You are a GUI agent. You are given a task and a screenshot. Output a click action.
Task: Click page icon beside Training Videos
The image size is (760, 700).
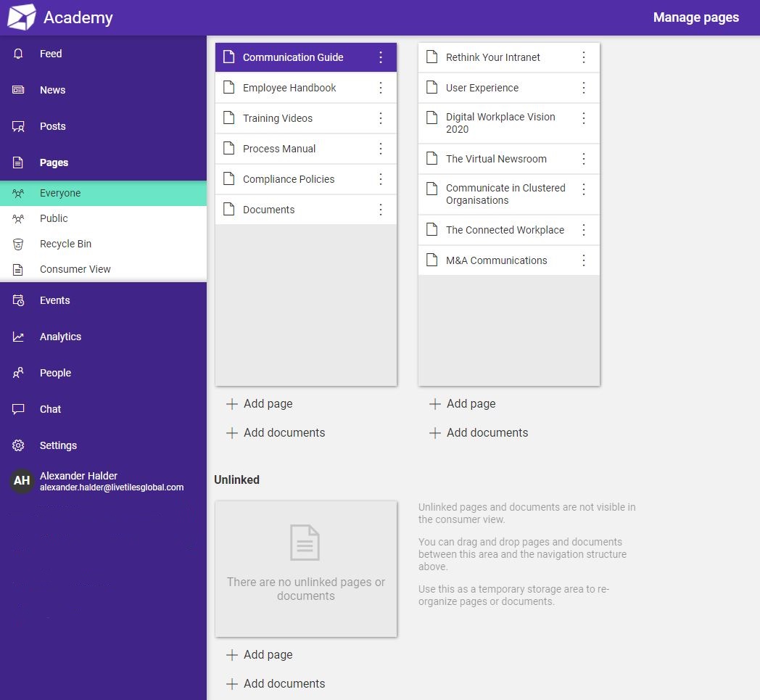point(228,118)
